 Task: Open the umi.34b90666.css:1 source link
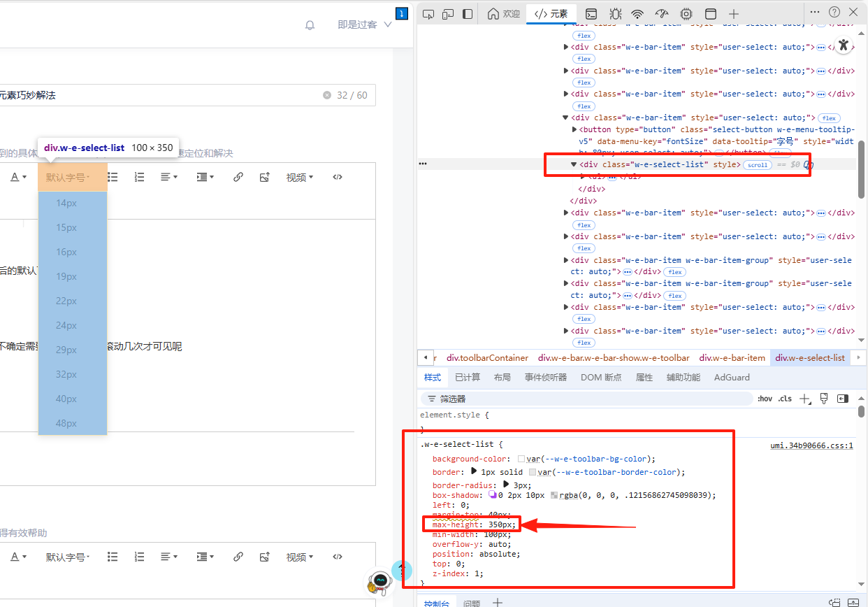coord(811,445)
